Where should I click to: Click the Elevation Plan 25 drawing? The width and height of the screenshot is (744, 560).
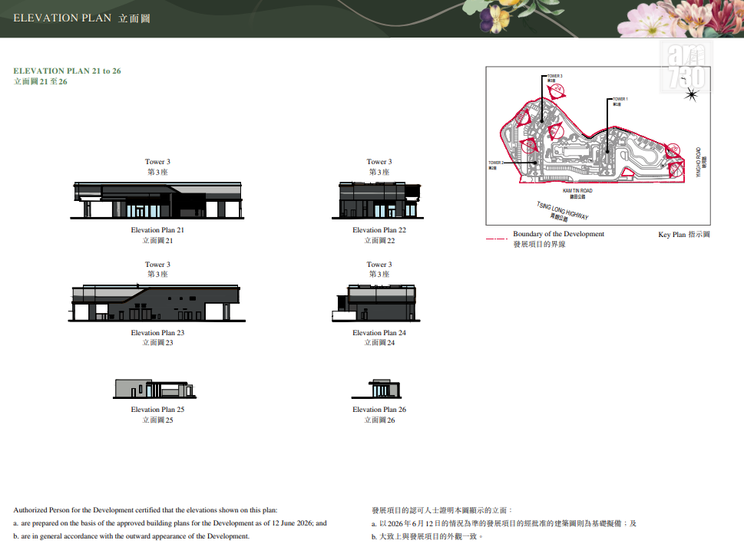point(154,389)
